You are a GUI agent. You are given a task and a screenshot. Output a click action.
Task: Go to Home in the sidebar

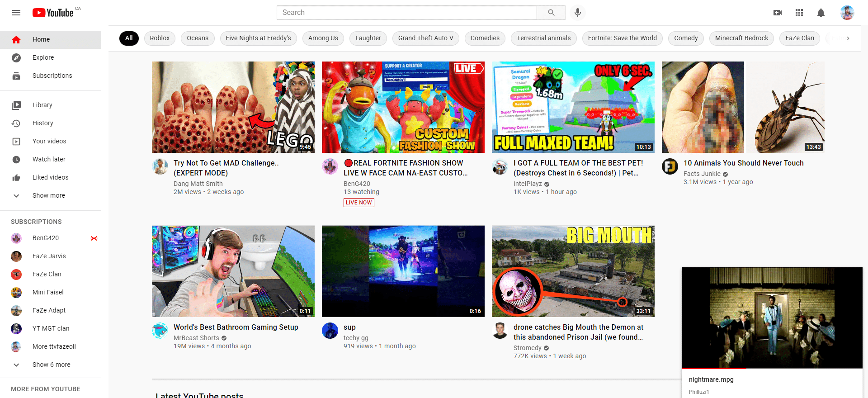click(x=51, y=39)
